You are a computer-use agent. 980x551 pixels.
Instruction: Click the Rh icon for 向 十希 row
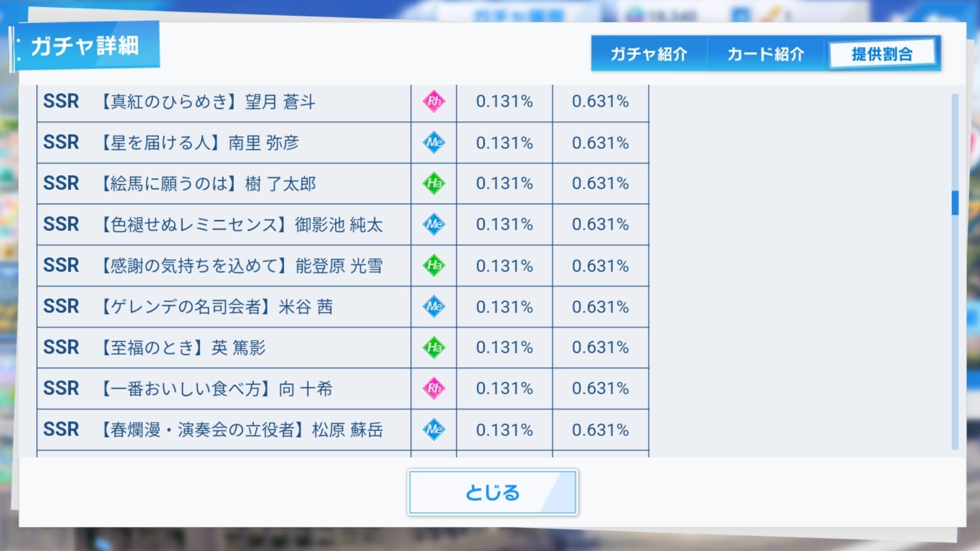point(434,389)
